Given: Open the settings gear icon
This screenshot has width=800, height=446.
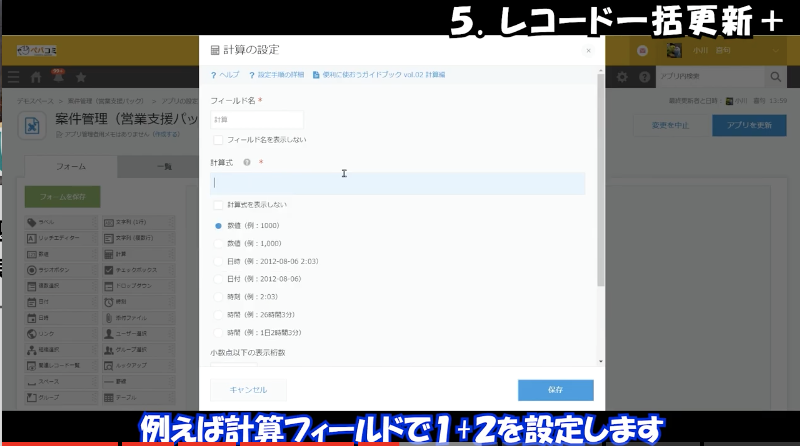Looking at the screenshot, I should point(622,77).
